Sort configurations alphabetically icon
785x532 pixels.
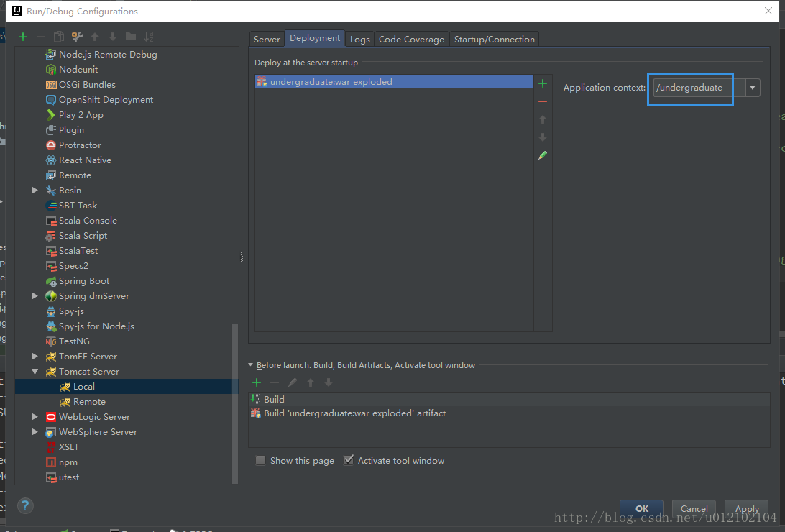pos(149,37)
